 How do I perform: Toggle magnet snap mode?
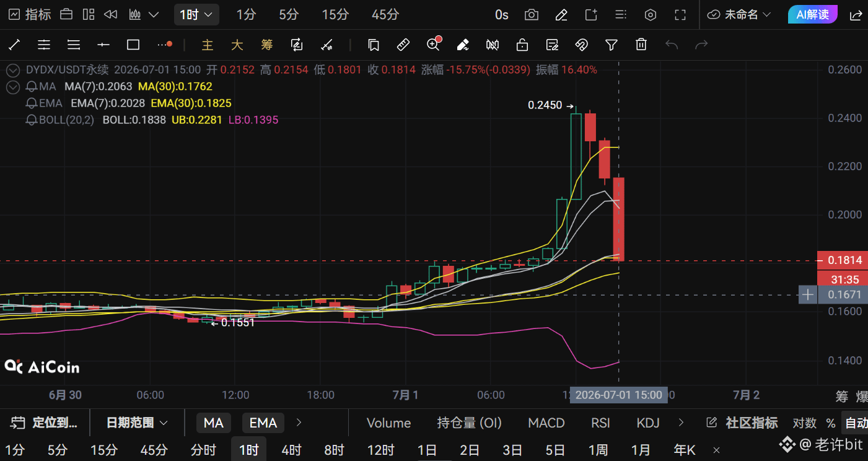582,45
